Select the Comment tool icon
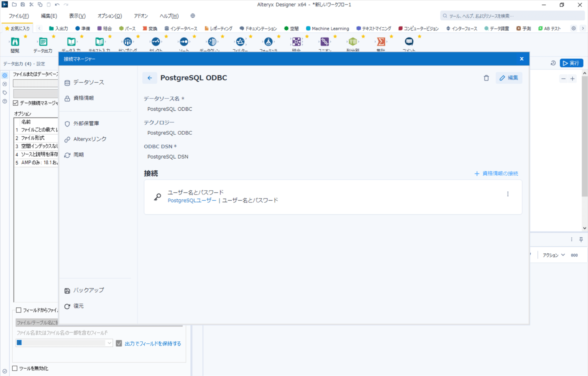Image resolution: width=588 pixels, height=376 pixels. click(409, 42)
